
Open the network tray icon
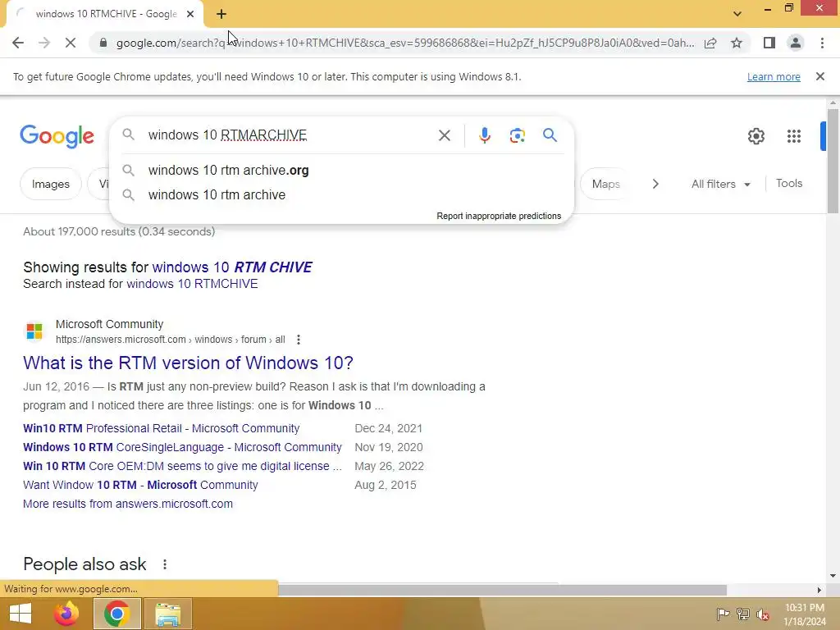(x=743, y=614)
